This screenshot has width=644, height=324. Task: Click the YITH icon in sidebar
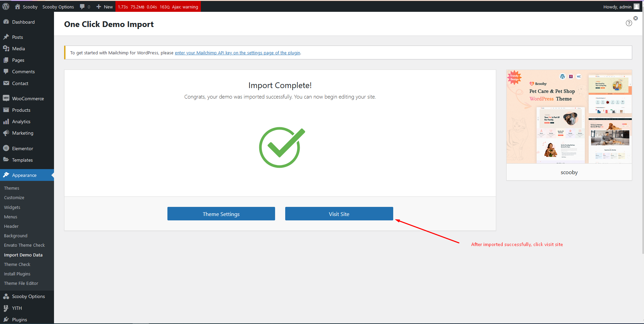(6, 308)
